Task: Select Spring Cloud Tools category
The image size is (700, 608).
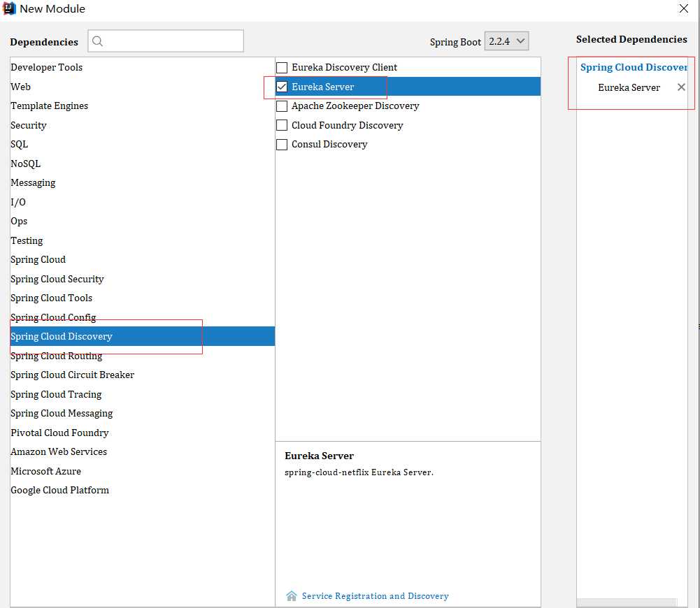Action: (x=143, y=298)
